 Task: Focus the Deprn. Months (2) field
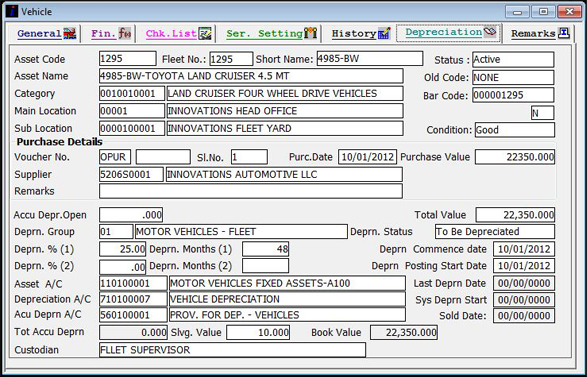click(x=265, y=266)
